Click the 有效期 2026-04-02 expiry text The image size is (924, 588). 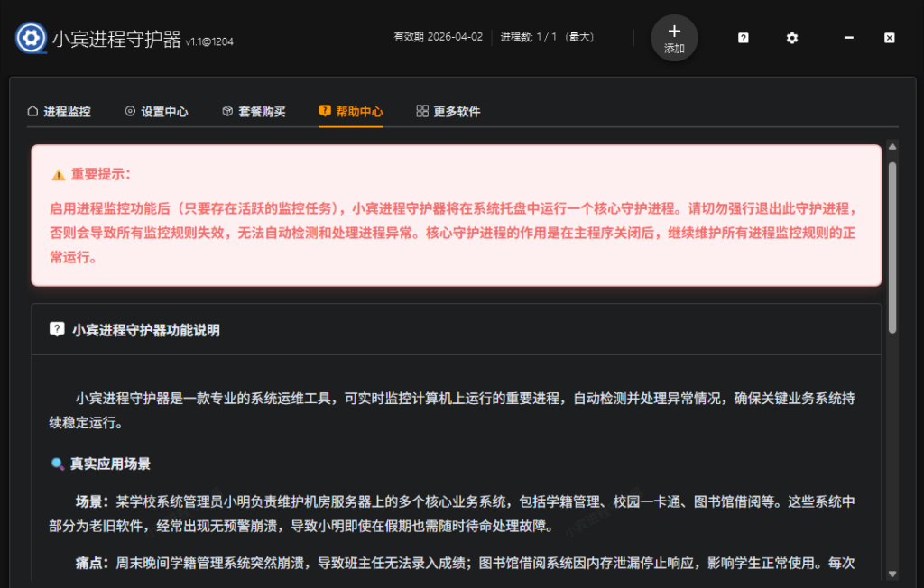(439, 38)
